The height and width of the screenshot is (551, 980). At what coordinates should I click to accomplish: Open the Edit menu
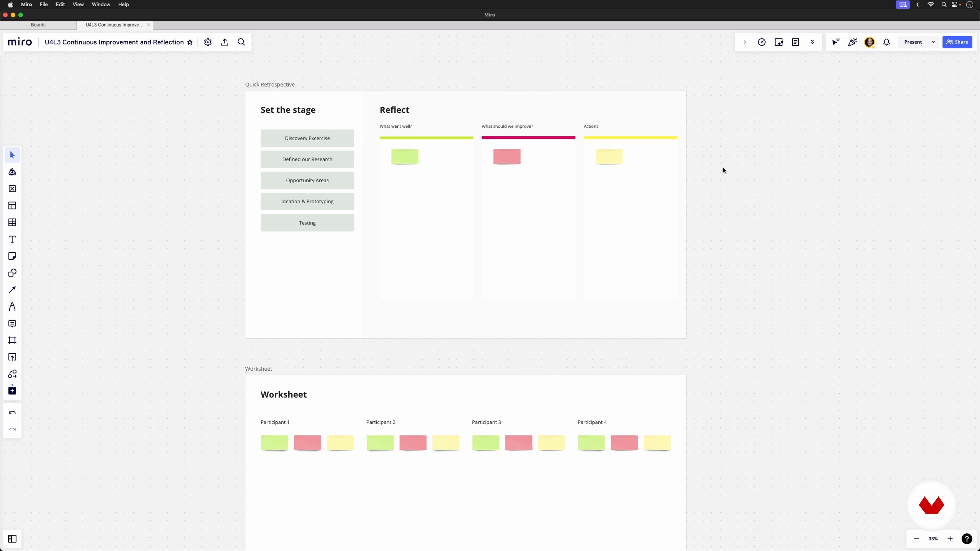point(60,5)
